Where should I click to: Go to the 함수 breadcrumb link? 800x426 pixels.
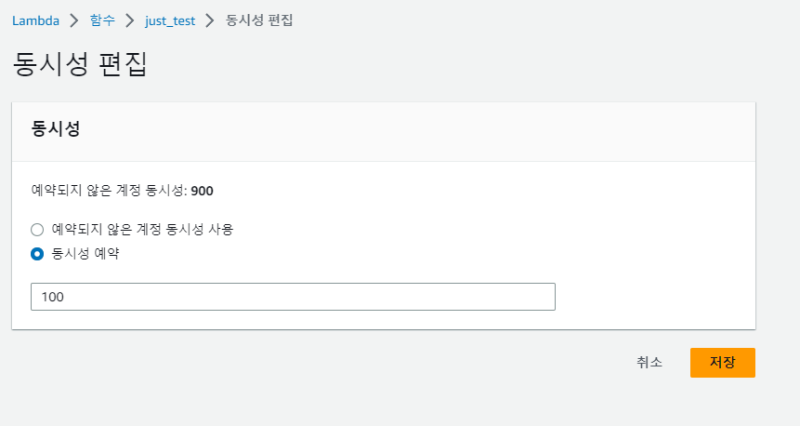pos(102,20)
